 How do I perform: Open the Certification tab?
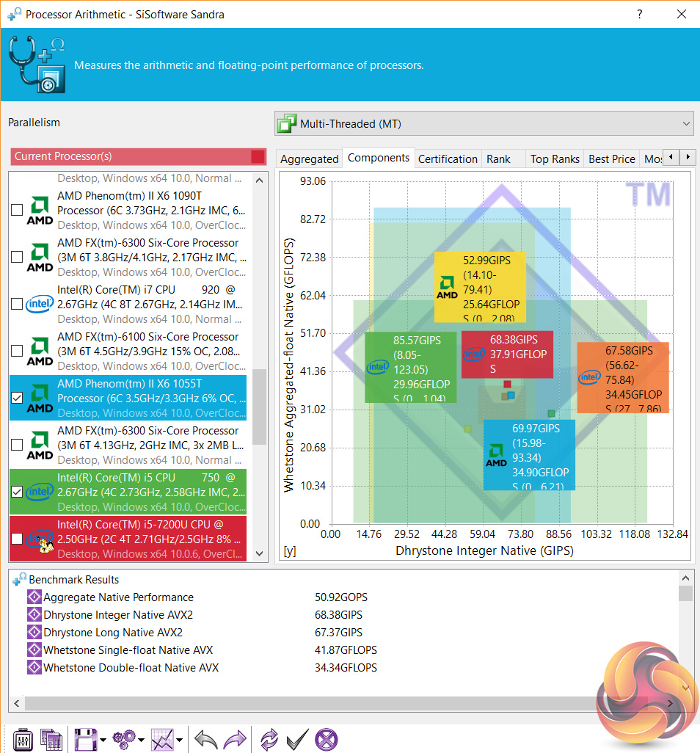(x=448, y=159)
